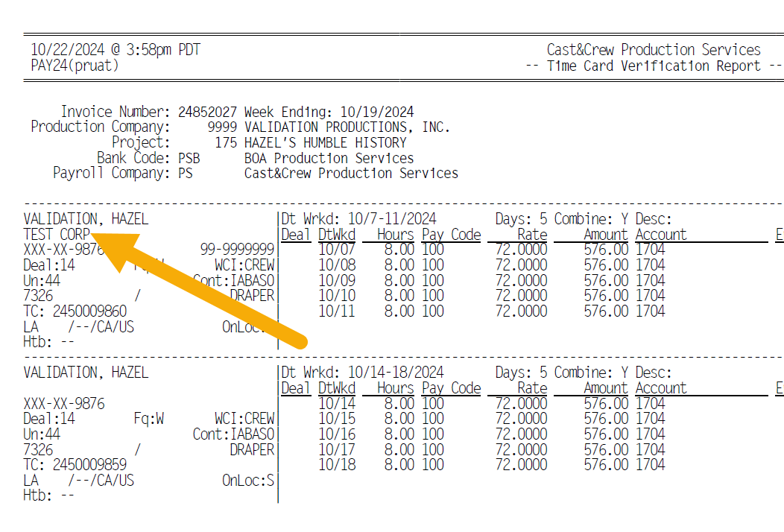
Task: Click Combine: Y in the 10/7-11 block
Action: coord(591,219)
